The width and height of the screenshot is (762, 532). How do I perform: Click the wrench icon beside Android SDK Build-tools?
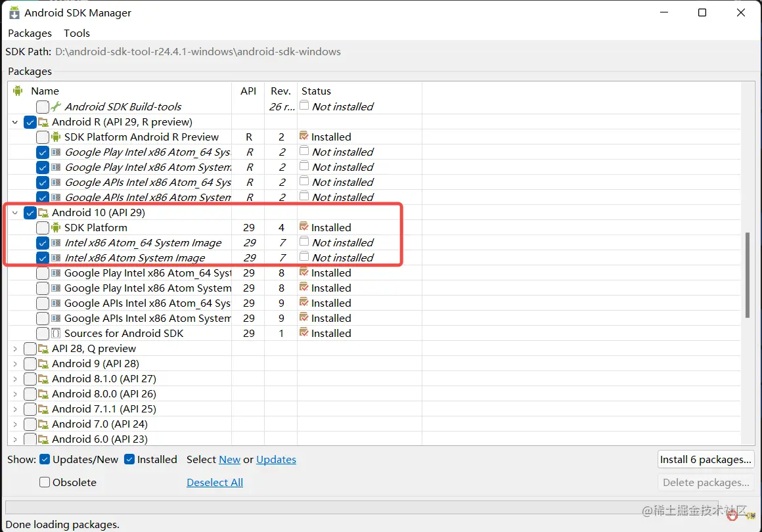coord(56,106)
